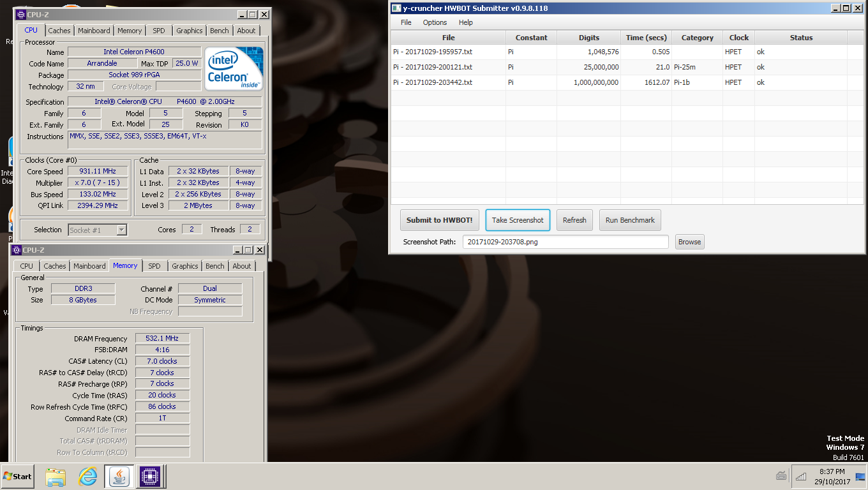Click the CAS# Latency 7.0 clocks value
This screenshot has height=490, width=868.
[162, 360]
